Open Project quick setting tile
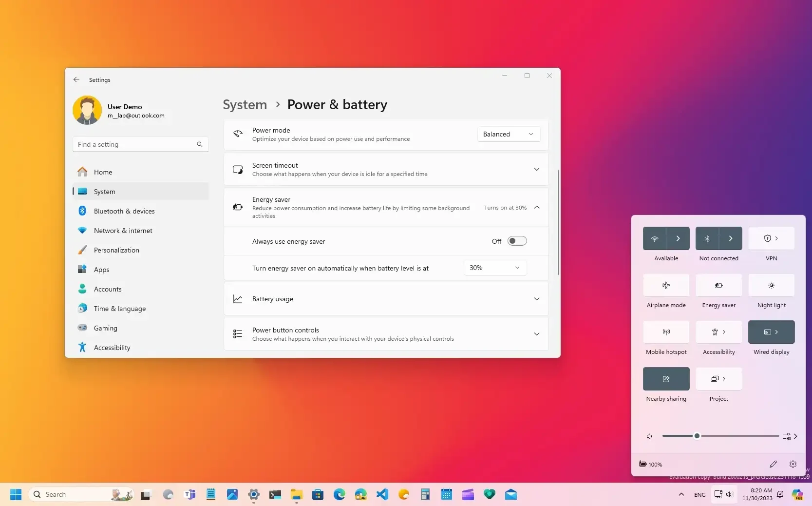 719,379
